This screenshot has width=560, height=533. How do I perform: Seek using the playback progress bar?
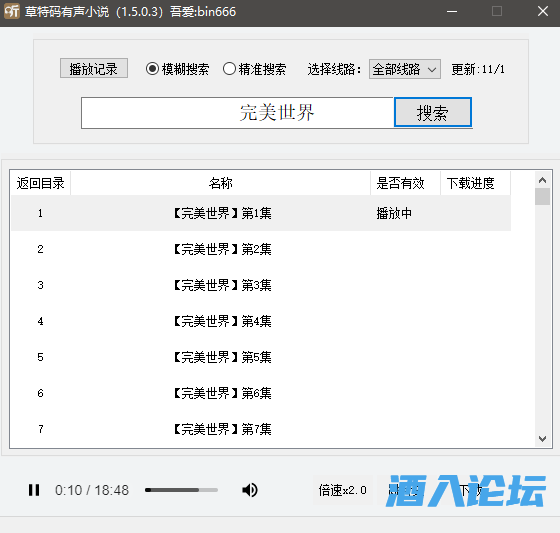181,490
